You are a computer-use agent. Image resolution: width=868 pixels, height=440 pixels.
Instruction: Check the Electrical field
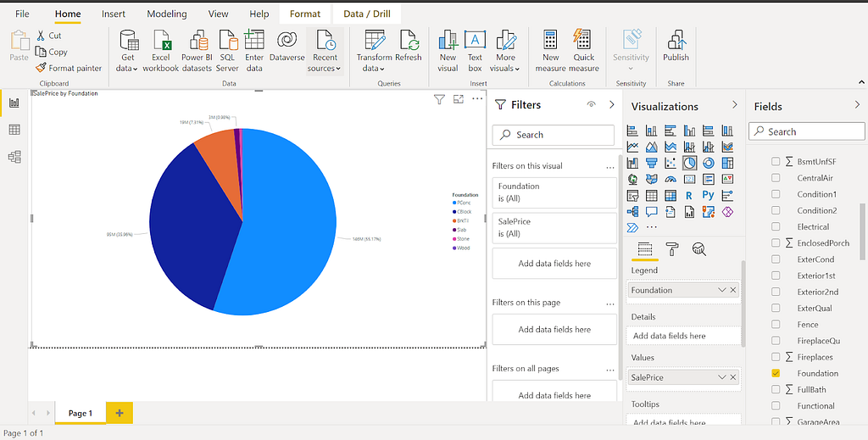[776, 226]
